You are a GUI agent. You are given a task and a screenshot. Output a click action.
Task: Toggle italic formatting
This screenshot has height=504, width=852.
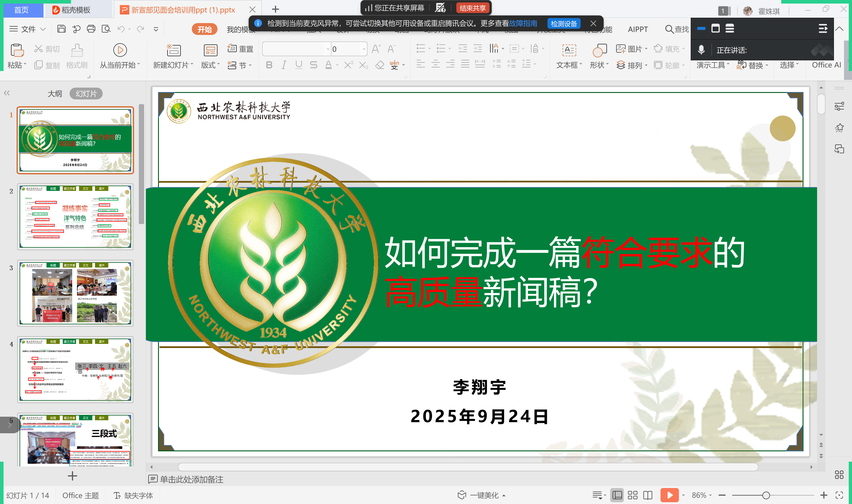click(x=284, y=65)
